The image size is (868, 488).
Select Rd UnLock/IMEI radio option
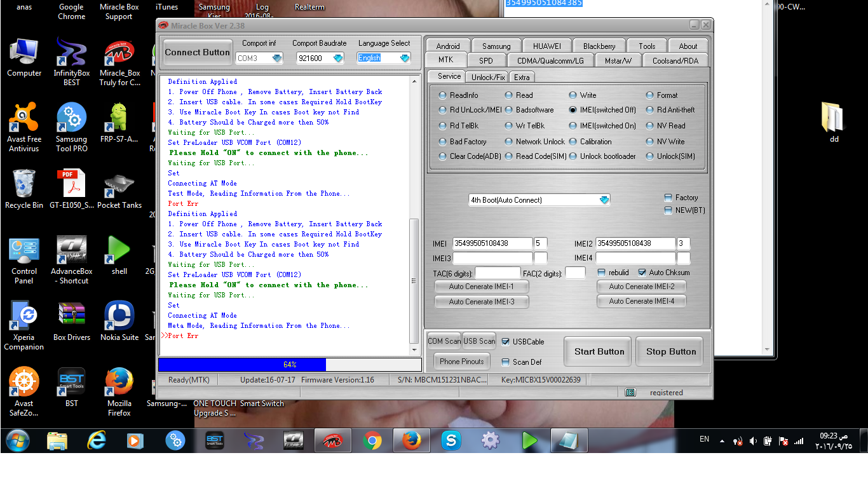coord(470,110)
